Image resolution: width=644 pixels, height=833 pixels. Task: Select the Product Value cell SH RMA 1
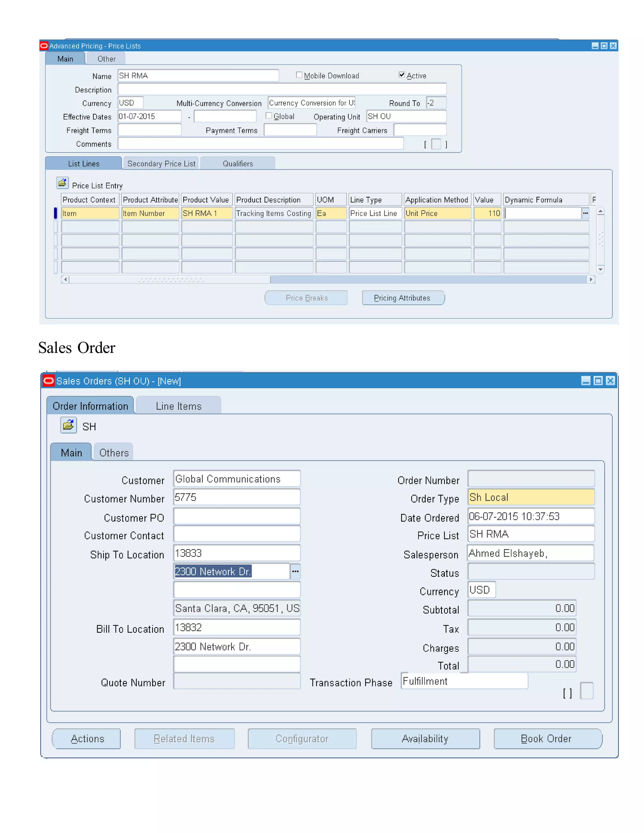tap(207, 213)
